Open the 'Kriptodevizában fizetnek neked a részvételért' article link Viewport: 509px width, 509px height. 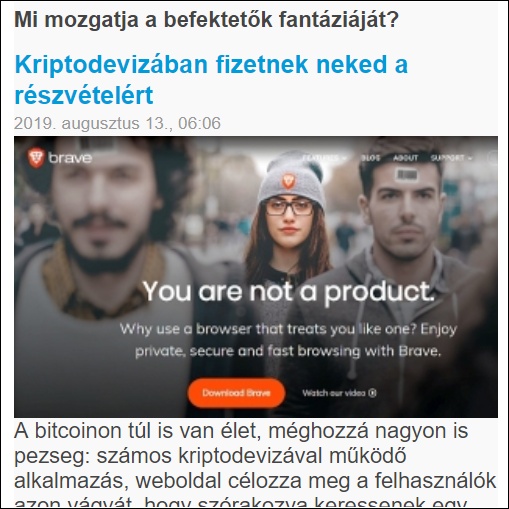[x=211, y=80]
